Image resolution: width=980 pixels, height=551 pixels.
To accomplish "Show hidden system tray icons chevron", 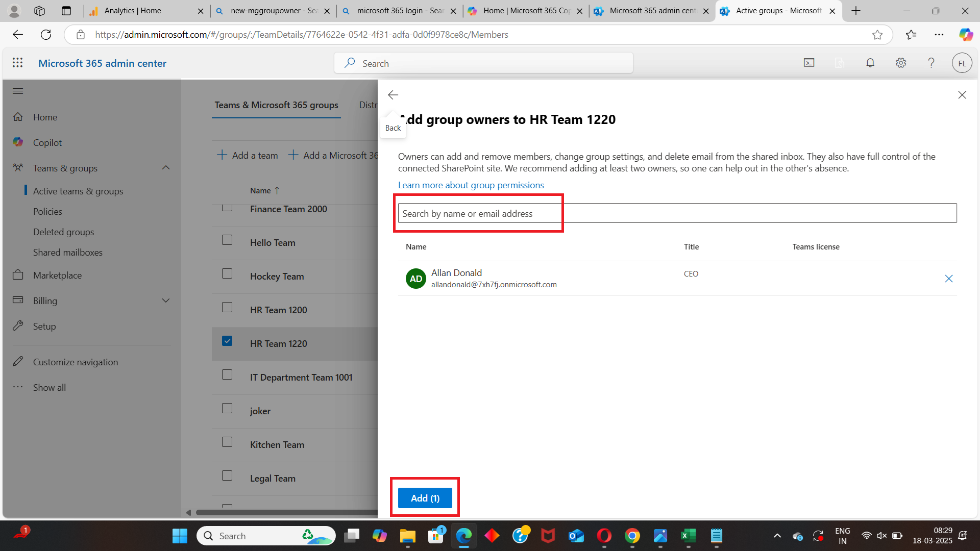I will pyautogui.click(x=777, y=536).
